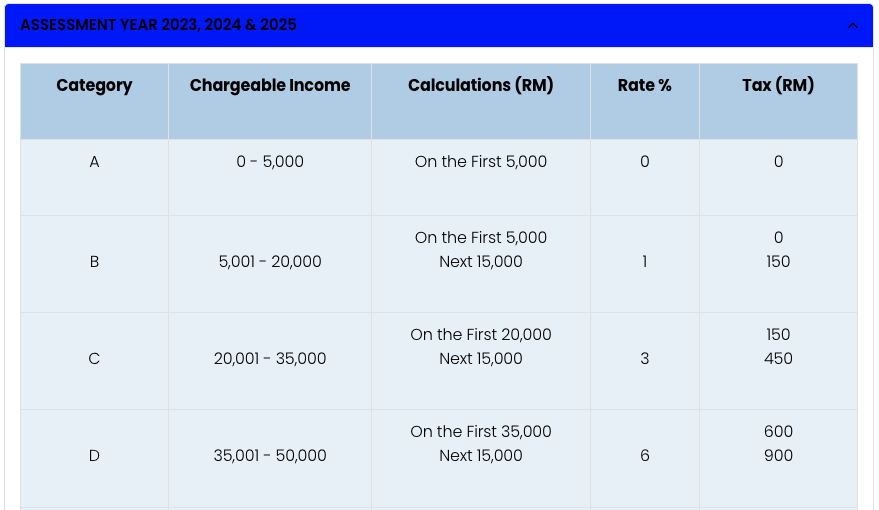Select the 5,001 - 20,000 income range
This screenshot has width=879, height=510.
[270, 262]
